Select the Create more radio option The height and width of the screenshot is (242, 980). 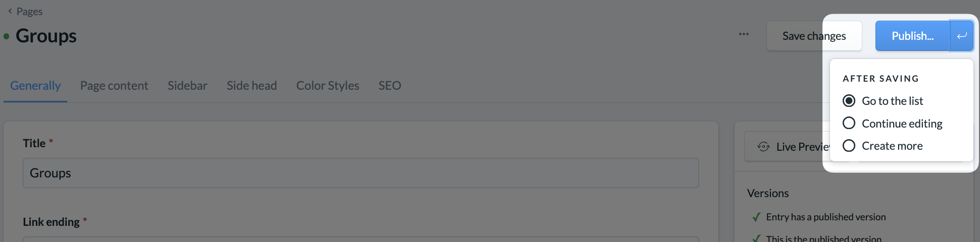point(883,146)
